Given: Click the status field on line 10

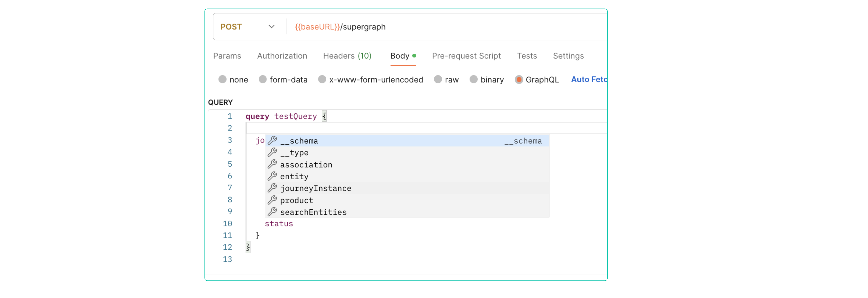Looking at the screenshot, I should (x=279, y=224).
